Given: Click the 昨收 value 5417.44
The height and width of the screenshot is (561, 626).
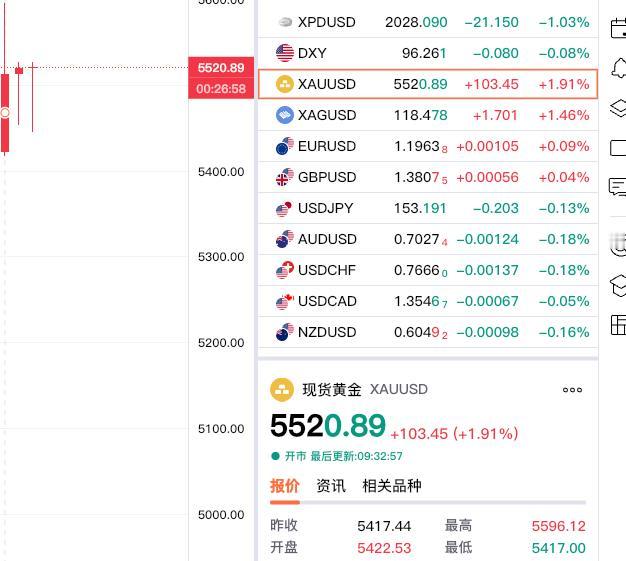Looking at the screenshot, I should (x=384, y=526).
